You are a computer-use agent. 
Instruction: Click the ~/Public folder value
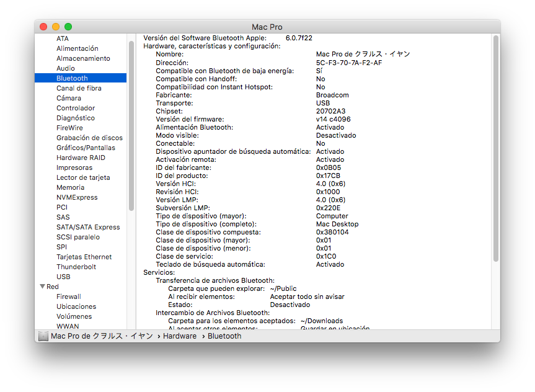pyautogui.click(x=283, y=288)
